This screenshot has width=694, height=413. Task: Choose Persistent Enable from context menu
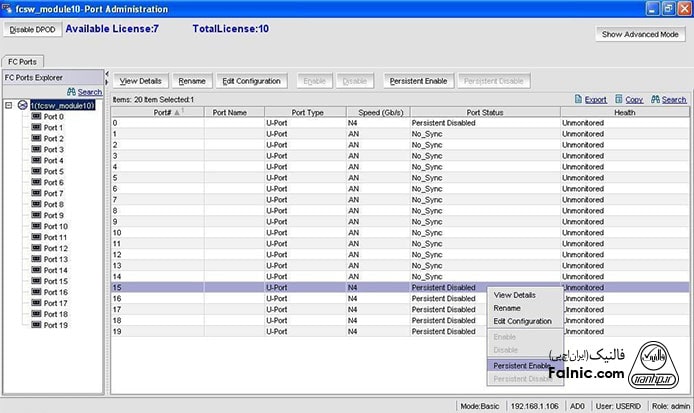[x=521, y=365]
